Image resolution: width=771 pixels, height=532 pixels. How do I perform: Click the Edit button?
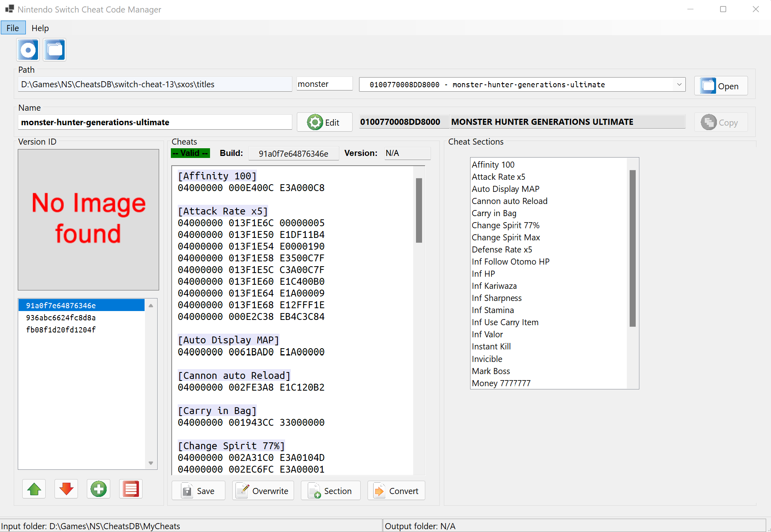pos(324,122)
